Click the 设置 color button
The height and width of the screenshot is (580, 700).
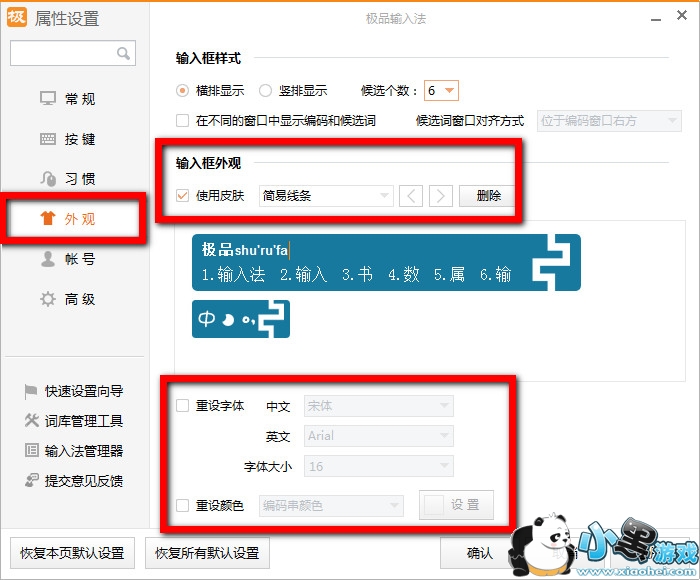[x=456, y=505]
